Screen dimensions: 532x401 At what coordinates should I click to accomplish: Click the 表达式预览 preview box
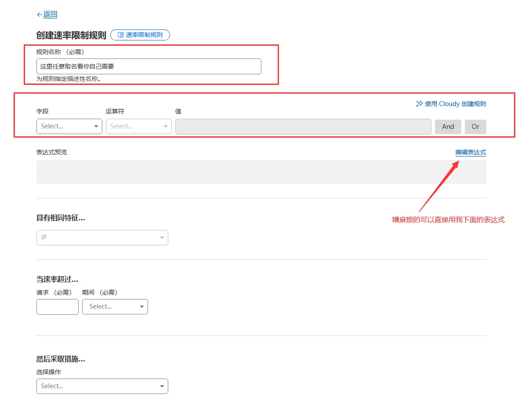point(261,172)
